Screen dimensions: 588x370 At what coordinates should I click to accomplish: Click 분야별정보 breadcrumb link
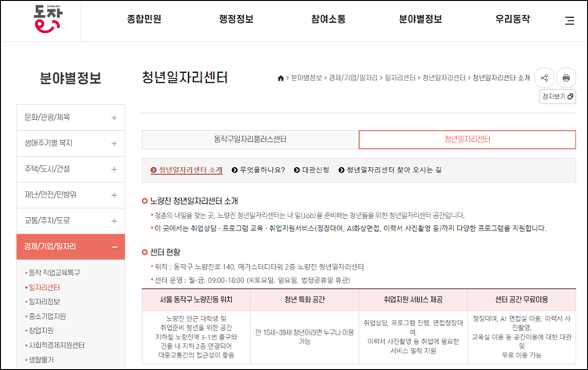[307, 78]
